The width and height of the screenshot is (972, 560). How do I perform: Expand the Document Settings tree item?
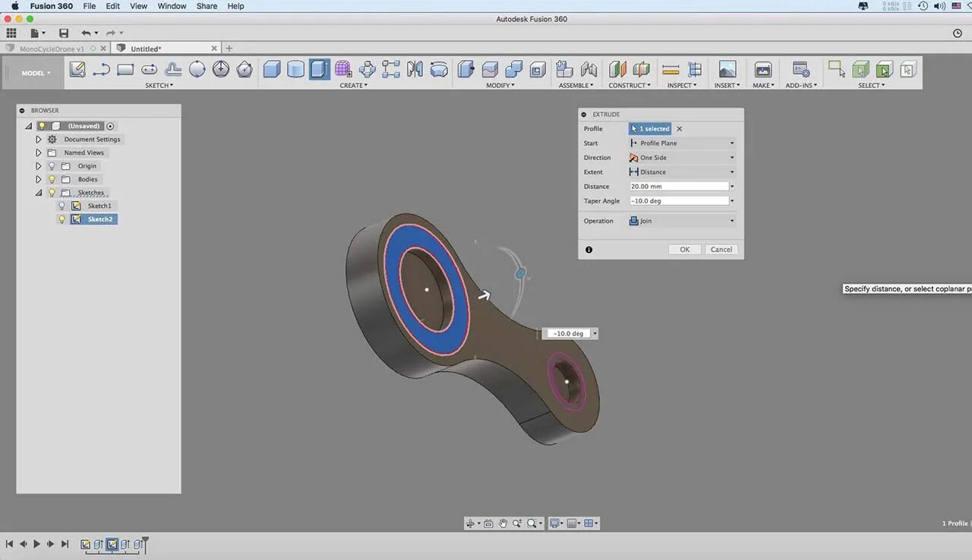pos(39,139)
